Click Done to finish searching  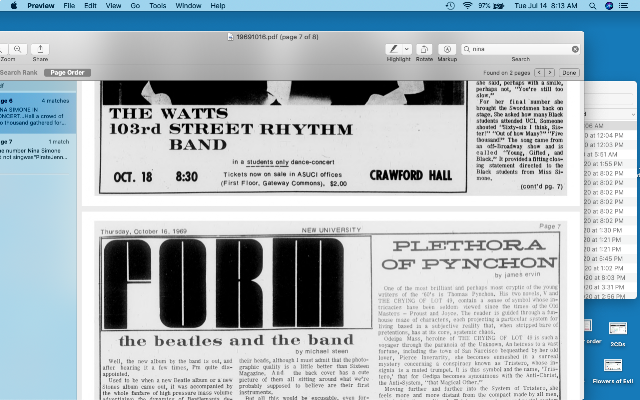pyautogui.click(x=569, y=73)
